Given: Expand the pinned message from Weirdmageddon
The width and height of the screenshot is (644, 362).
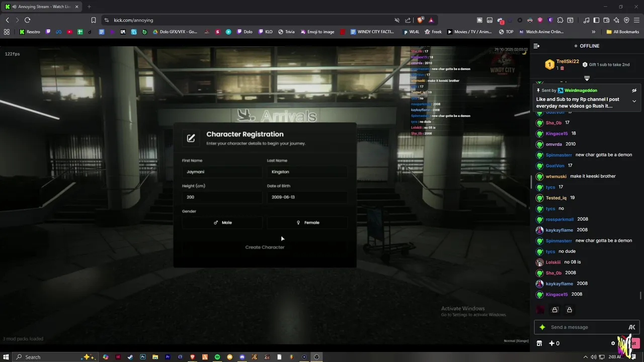Looking at the screenshot, I should [634, 101].
